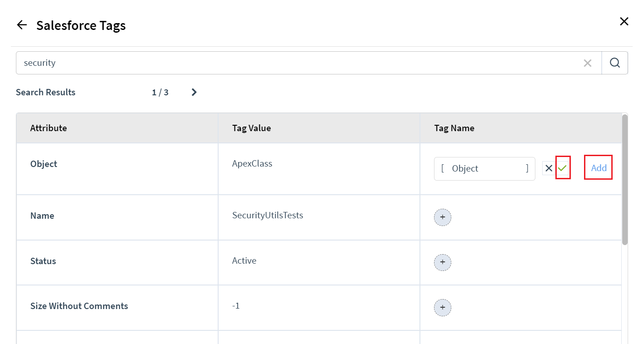
Task: Add a tag for Status row
Action: click(x=443, y=262)
